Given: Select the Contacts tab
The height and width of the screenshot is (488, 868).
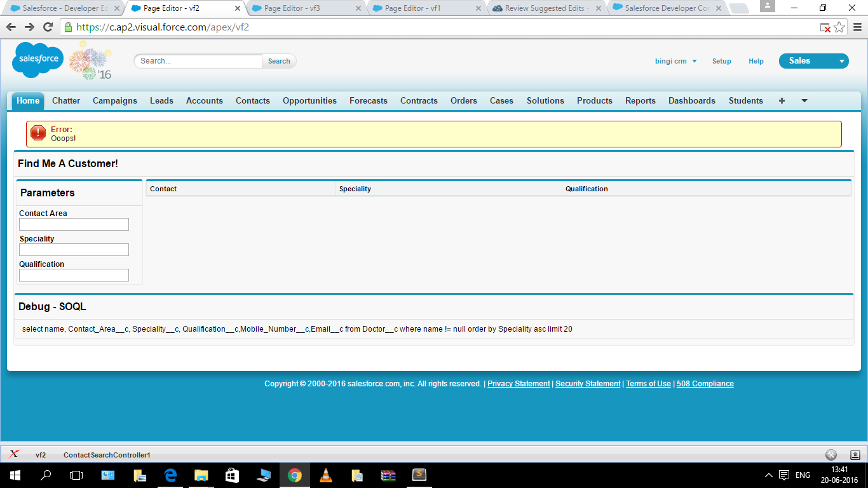Looking at the screenshot, I should tap(253, 100).
